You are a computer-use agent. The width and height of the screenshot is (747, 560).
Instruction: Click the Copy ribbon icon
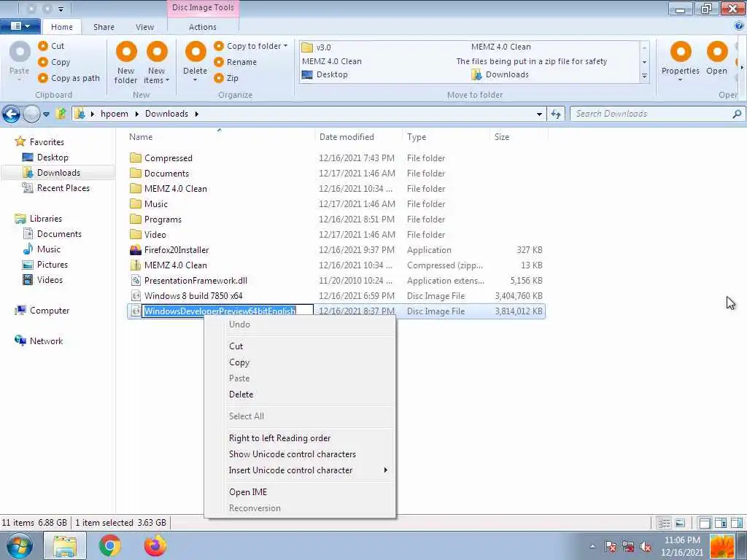43,62
